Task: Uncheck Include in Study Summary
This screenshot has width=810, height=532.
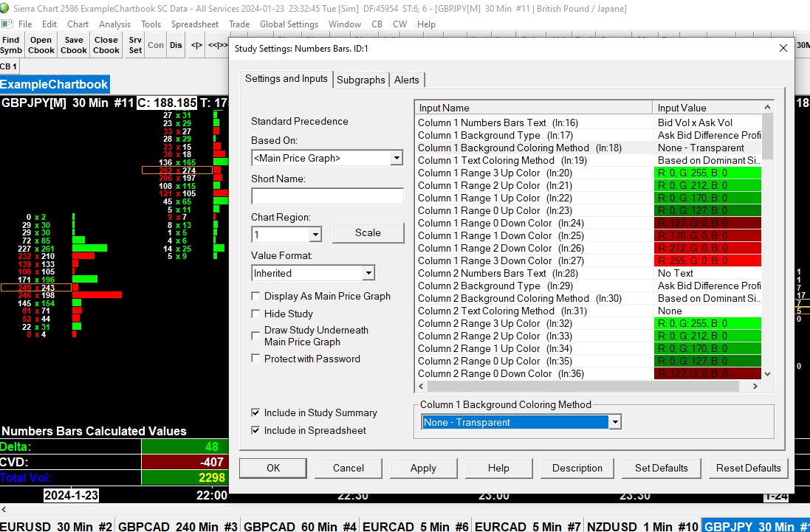Action: pyautogui.click(x=255, y=412)
